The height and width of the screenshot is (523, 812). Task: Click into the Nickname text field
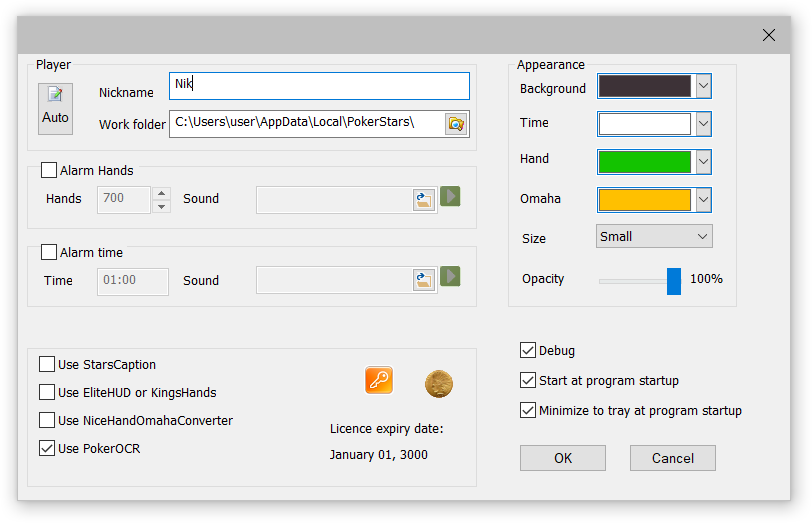click(x=320, y=85)
